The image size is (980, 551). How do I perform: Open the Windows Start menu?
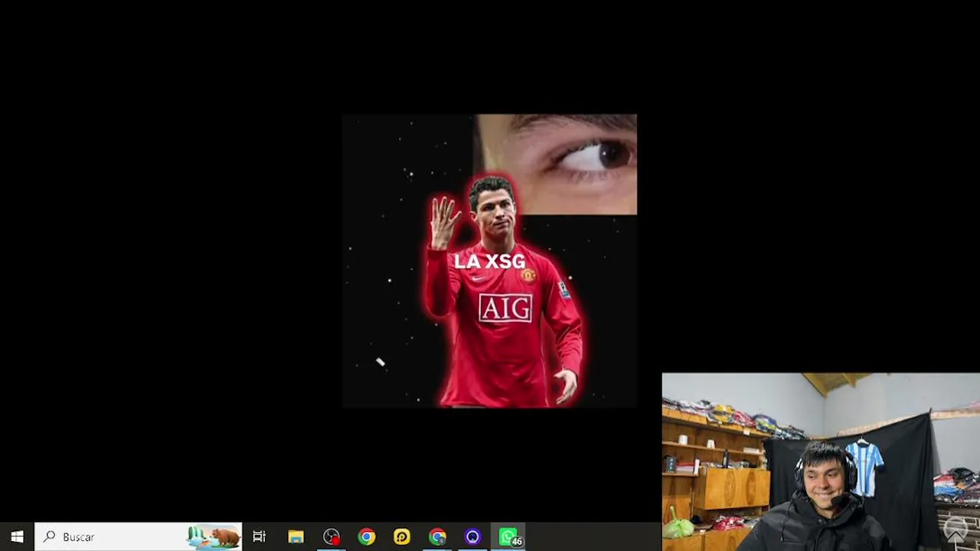tap(17, 536)
